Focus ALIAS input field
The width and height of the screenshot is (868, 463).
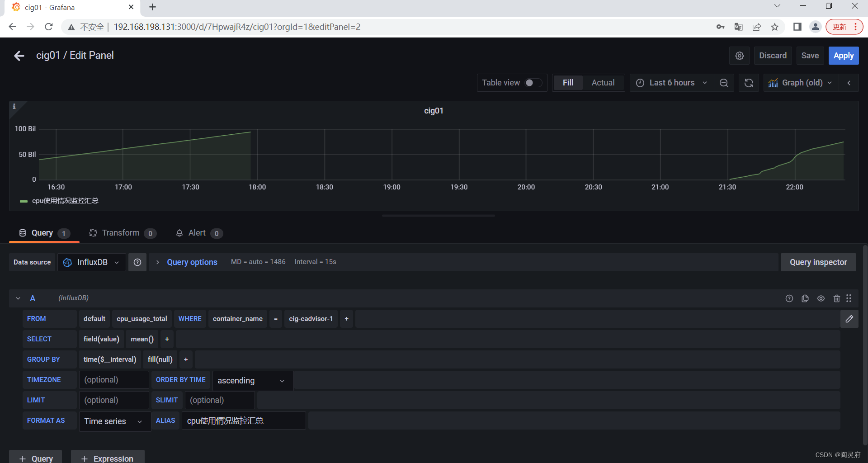[244, 420]
